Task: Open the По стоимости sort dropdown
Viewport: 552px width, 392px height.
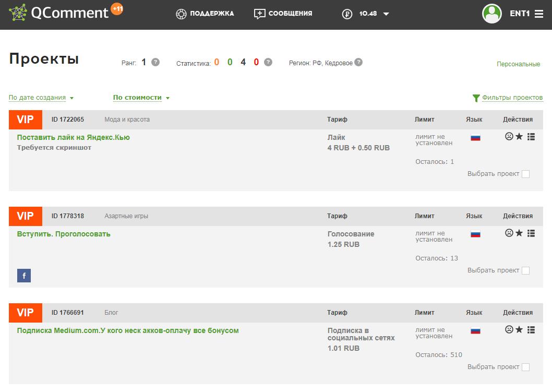Action: click(x=141, y=98)
